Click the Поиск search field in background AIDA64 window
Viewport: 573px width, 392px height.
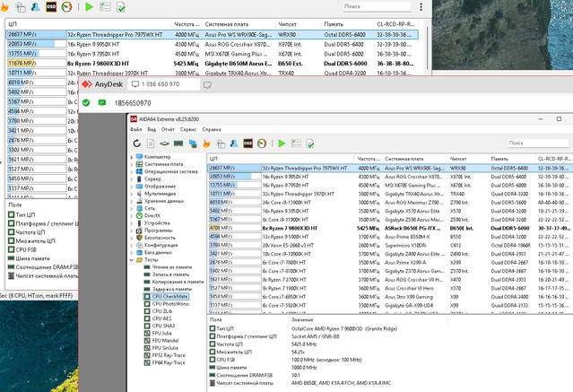[377, 6]
